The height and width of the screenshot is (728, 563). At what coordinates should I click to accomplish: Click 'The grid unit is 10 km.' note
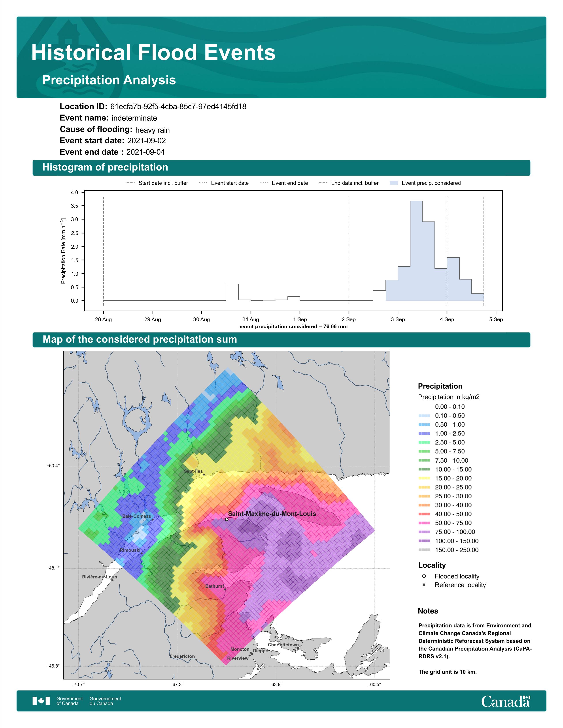(x=448, y=672)
